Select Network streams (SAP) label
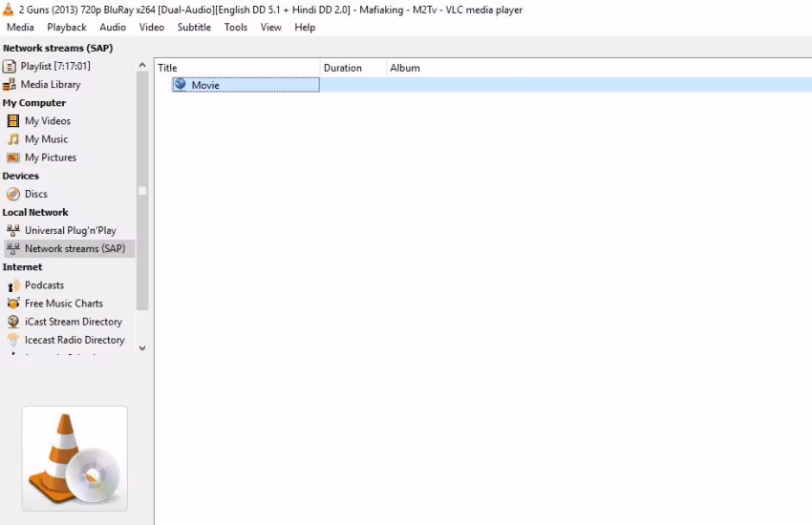 coord(75,249)
